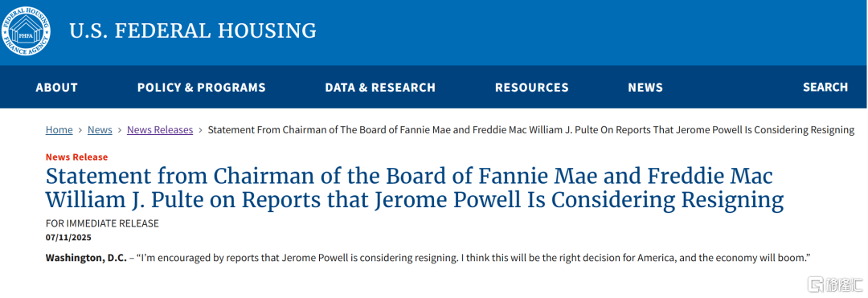Click the FHFA agency seal logo
Viewport: 868px width, 298px height.
pos(24,31)
